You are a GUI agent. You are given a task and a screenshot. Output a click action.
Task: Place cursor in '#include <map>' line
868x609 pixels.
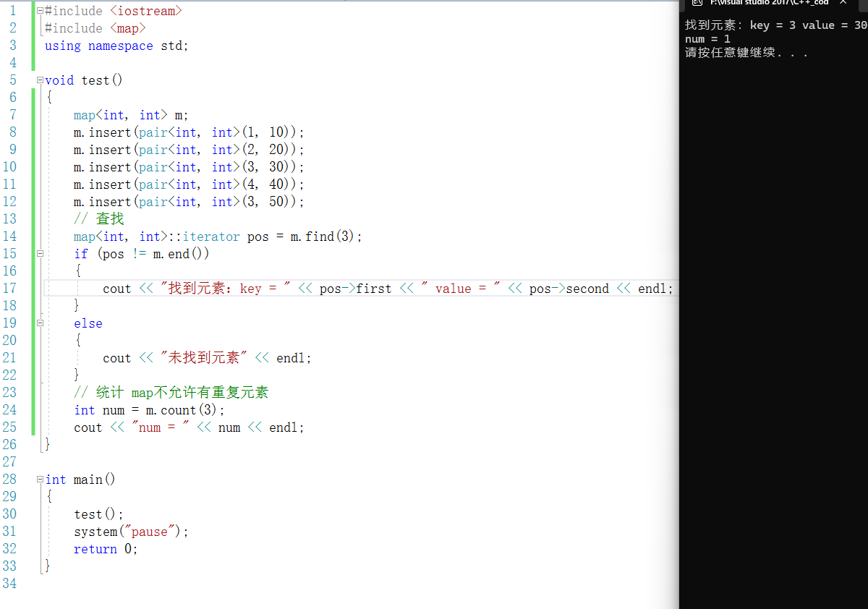[x=95, y=28]
